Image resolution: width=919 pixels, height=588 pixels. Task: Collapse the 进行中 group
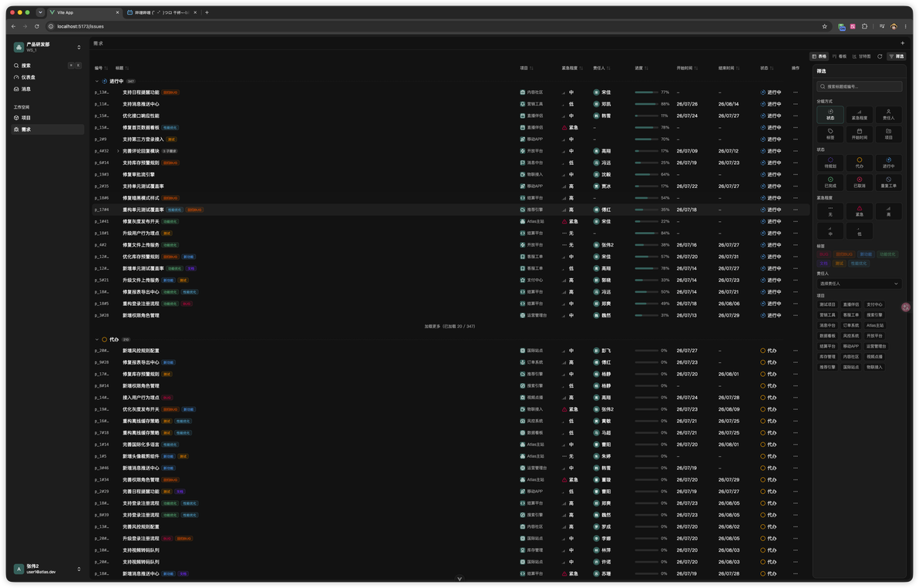tap(97, 82)
